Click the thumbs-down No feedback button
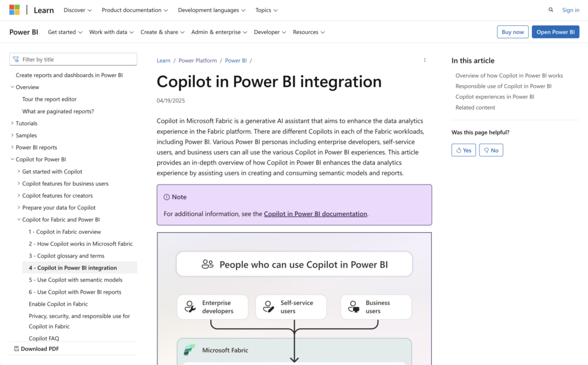 pos(491,150)
